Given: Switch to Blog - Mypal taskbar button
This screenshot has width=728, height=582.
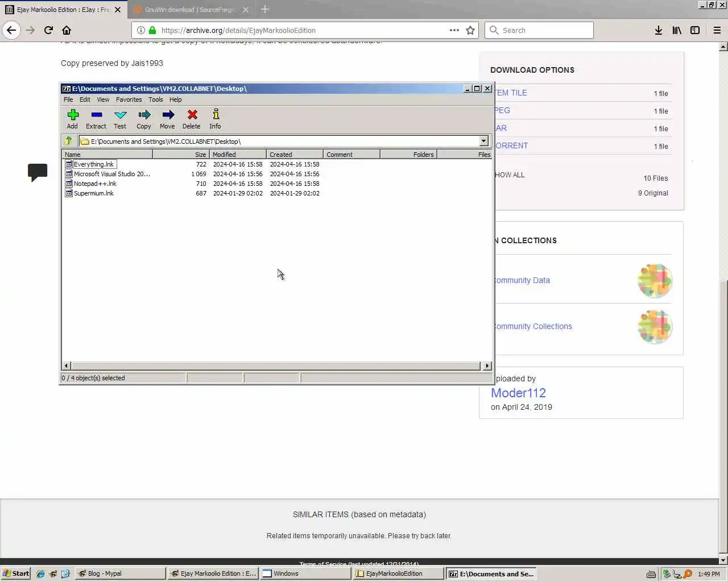Looking at the screenshot, I should (x=121, y=573).
